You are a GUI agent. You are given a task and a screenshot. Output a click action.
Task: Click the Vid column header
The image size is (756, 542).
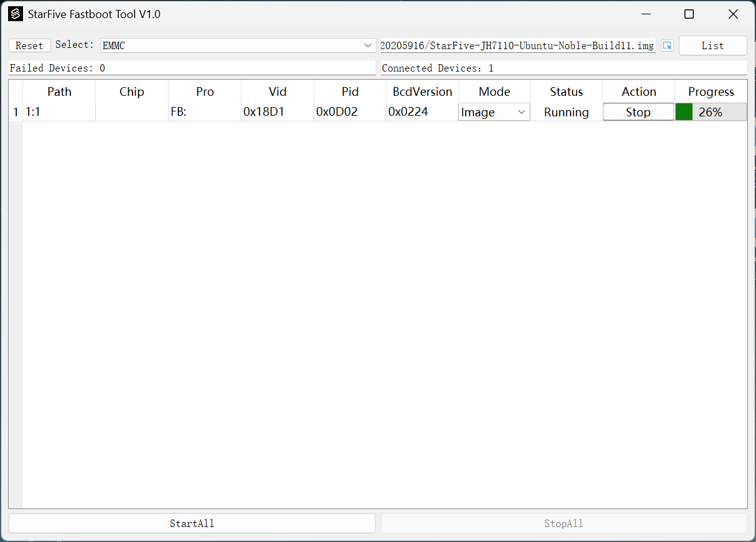[278, 91]
